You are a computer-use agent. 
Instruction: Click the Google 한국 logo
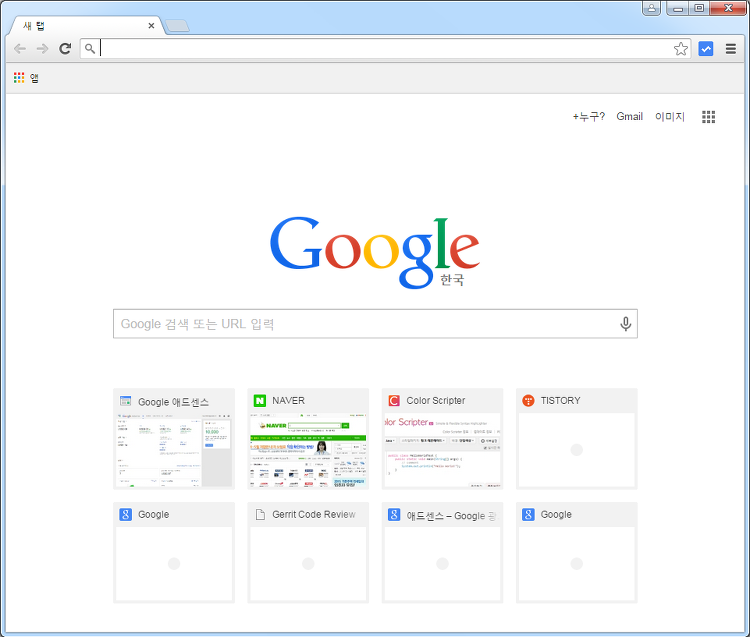pos(375,253)
